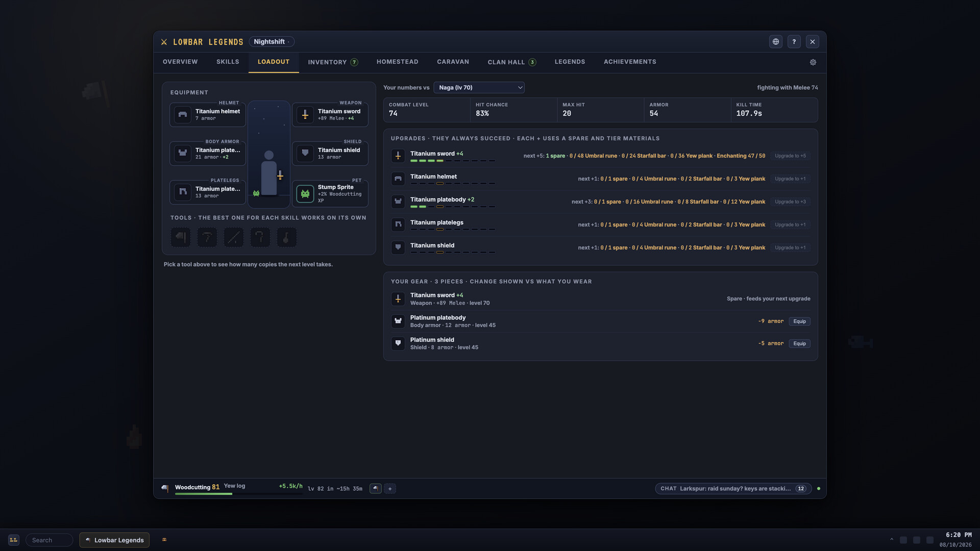The height and width of the screenshot is (551, 980).
Task: Open the Titanium shield equipment slot
Action: coord(330,153)
